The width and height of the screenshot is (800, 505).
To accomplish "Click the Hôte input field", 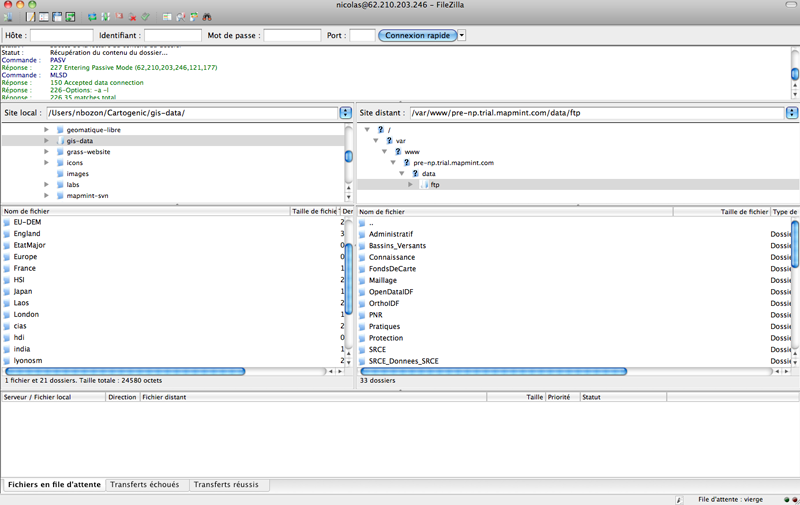I will tap(62, 35).
